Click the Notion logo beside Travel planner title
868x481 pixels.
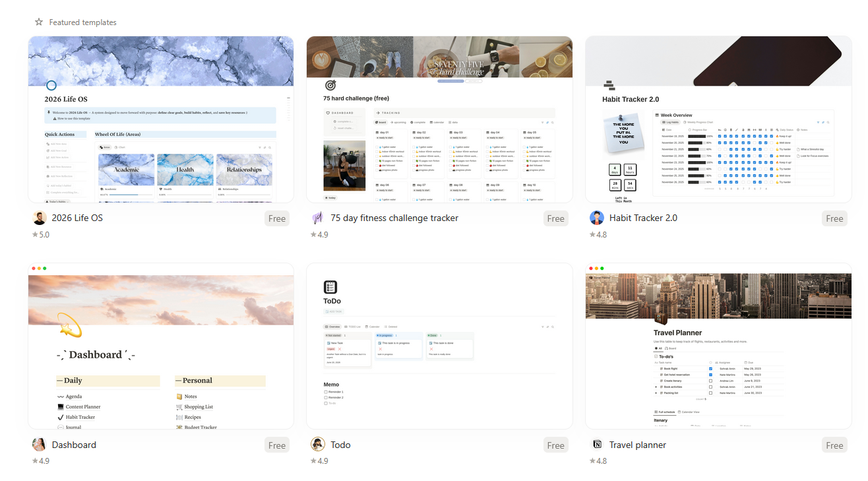[598, 445]
